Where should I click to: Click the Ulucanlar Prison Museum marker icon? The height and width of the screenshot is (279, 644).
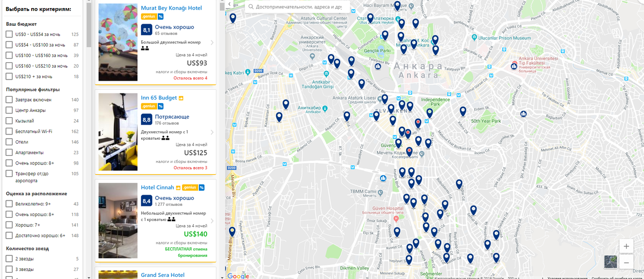pyautogui.click(x=474, y=38)
